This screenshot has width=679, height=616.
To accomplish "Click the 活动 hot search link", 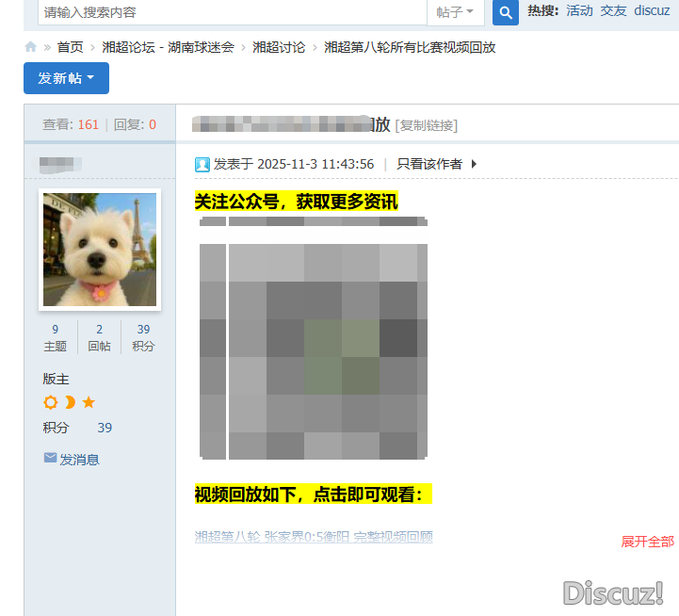I will (x=580, y=11).
